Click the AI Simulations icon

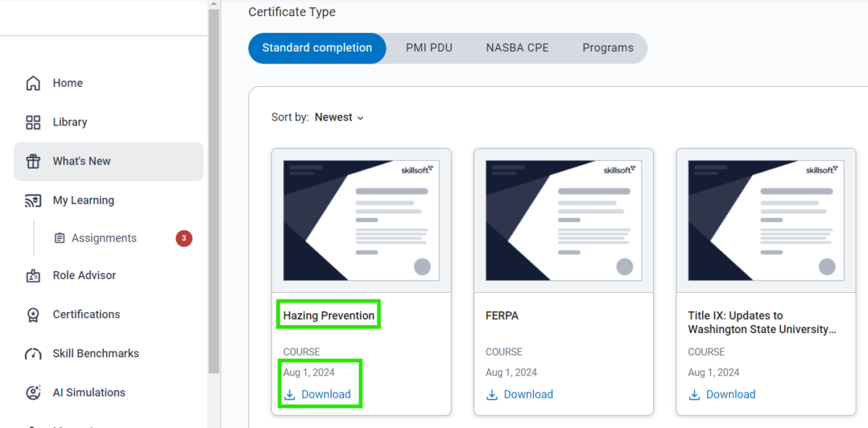click(x=33, y=393)
